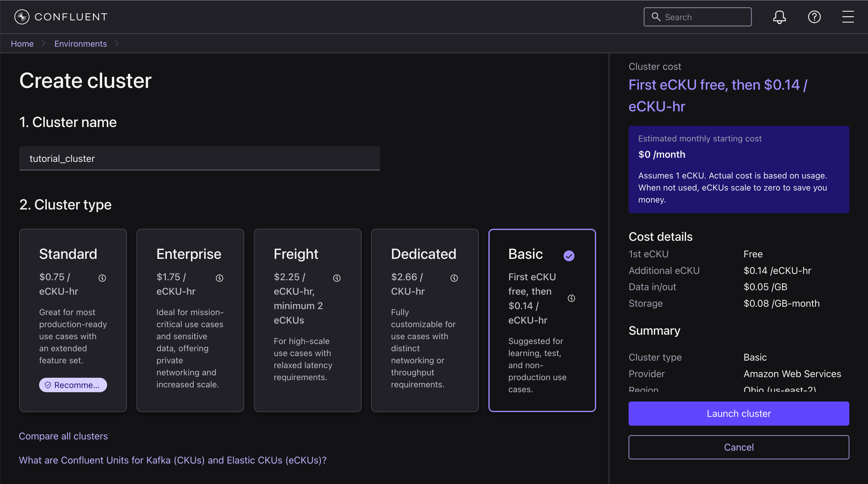Click the Basic selected checkmark
This screenshot has width=868, height=484.
click(x=569, y=256)
